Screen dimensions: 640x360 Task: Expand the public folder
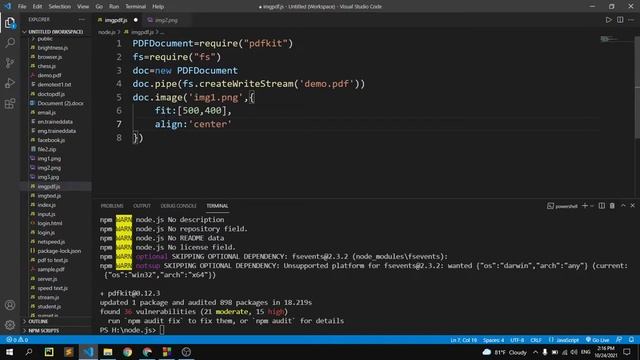click(x=45, y=39)
